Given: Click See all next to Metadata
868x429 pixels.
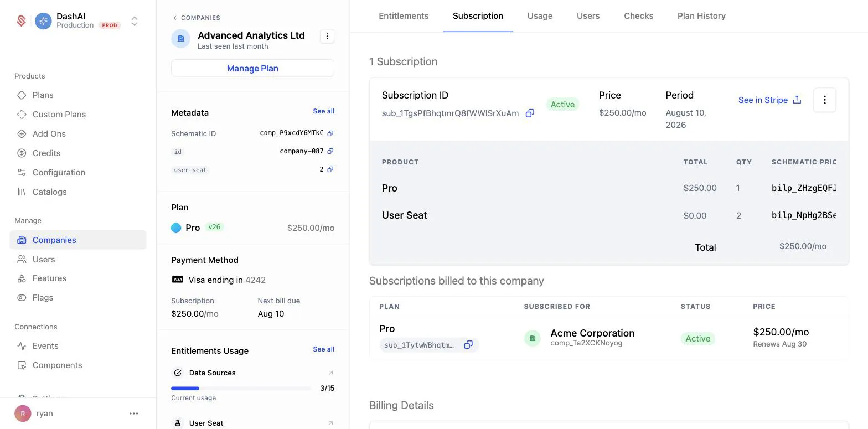Looking at the screenshot, I should (x=323, y=111).
